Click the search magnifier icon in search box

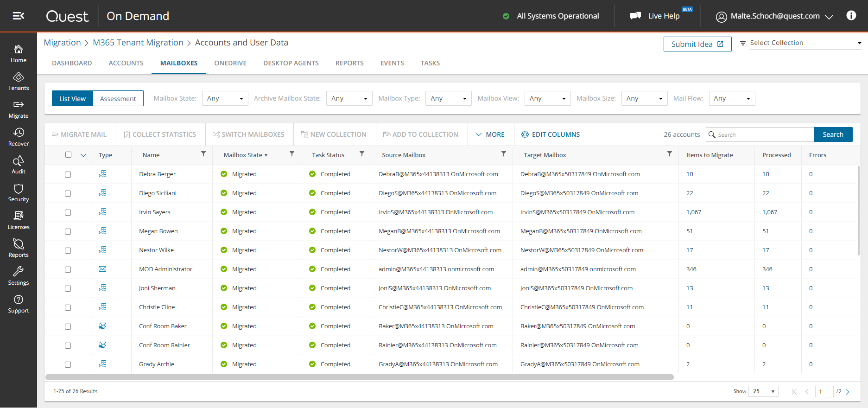pos(712,134)
